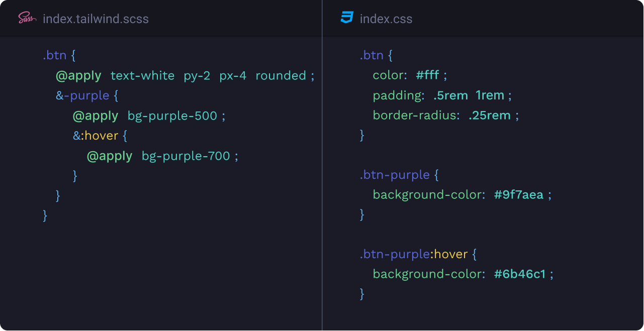Screen dimensions: 644x331
Task: Switch to the index.tailwind.scss tab
Action: (96, 19)
